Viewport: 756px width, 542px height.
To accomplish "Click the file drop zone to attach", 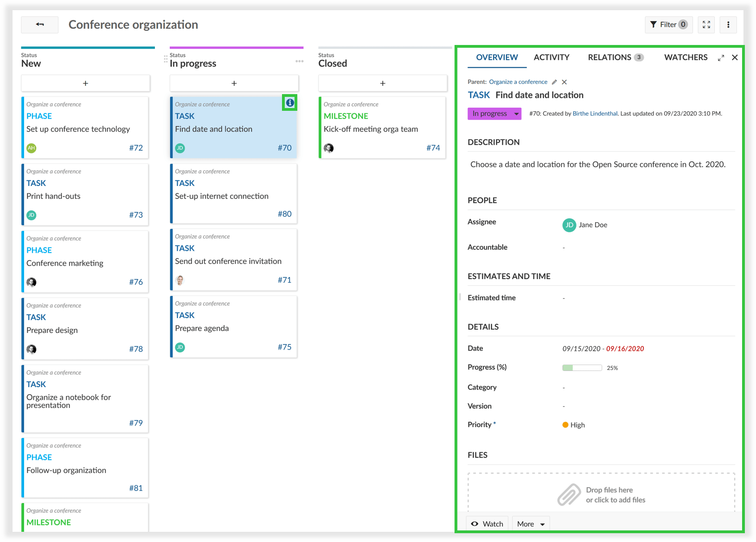I will tap(601, 494).
